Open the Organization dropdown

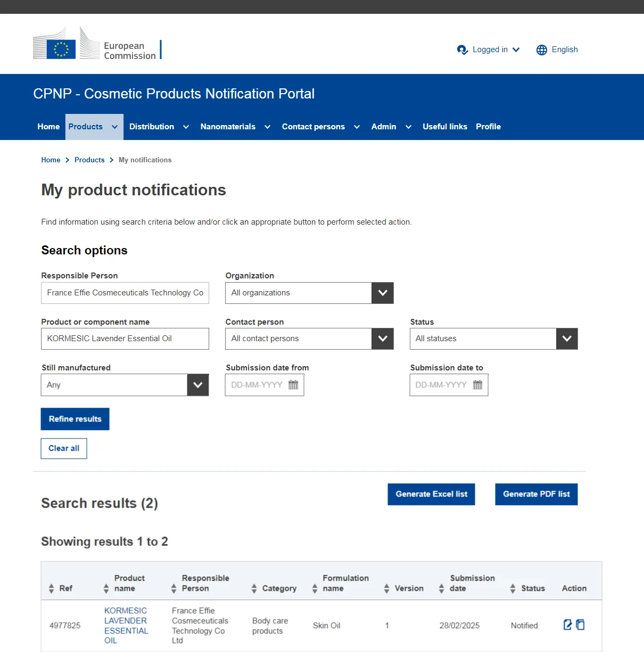pyautogui.click(x=382, y=293)
